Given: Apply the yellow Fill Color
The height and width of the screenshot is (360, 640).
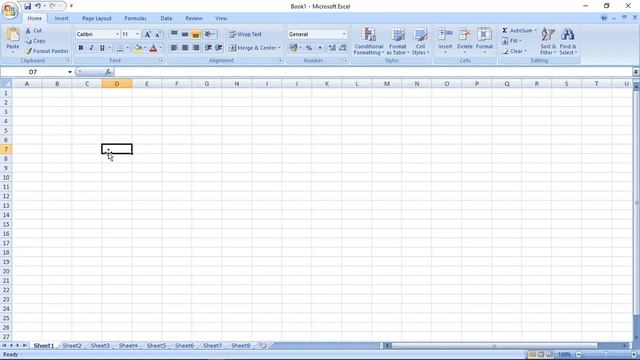Looking at the screenshot, I should 138,48.
